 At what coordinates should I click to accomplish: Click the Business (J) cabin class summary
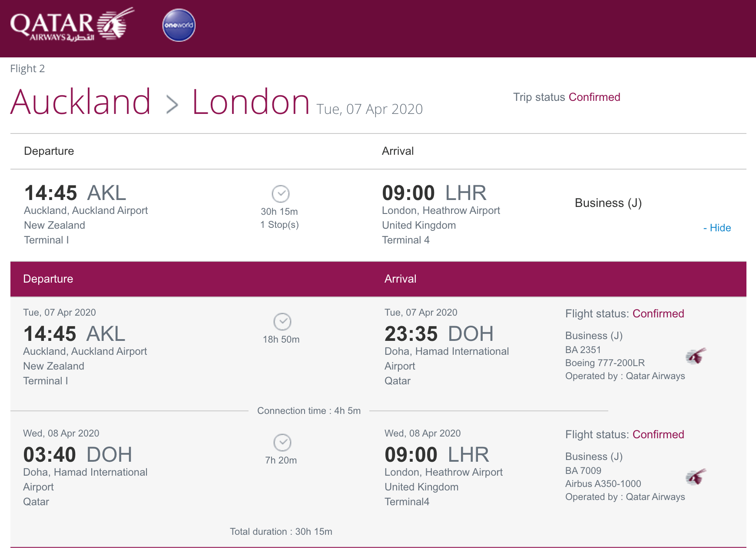(608, 203)
